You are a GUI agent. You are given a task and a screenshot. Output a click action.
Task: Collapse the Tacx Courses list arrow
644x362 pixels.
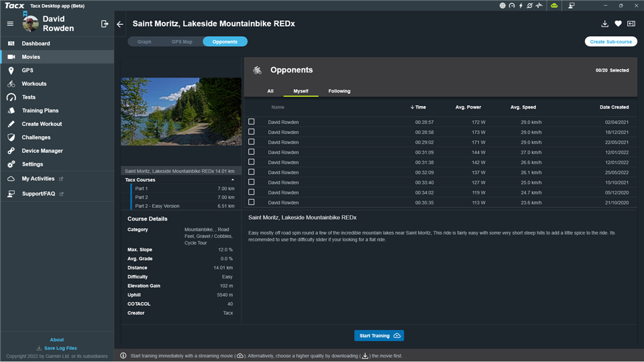click(233, 180)
